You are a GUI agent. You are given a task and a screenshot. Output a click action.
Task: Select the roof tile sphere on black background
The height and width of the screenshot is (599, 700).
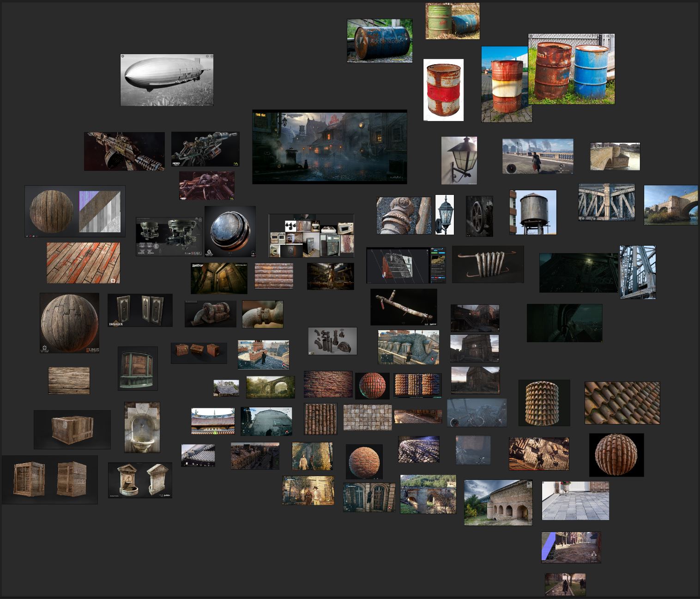[616, 455]
